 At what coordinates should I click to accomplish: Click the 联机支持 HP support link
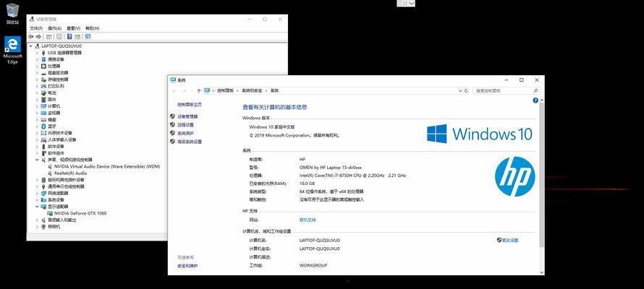pos(308,220)
